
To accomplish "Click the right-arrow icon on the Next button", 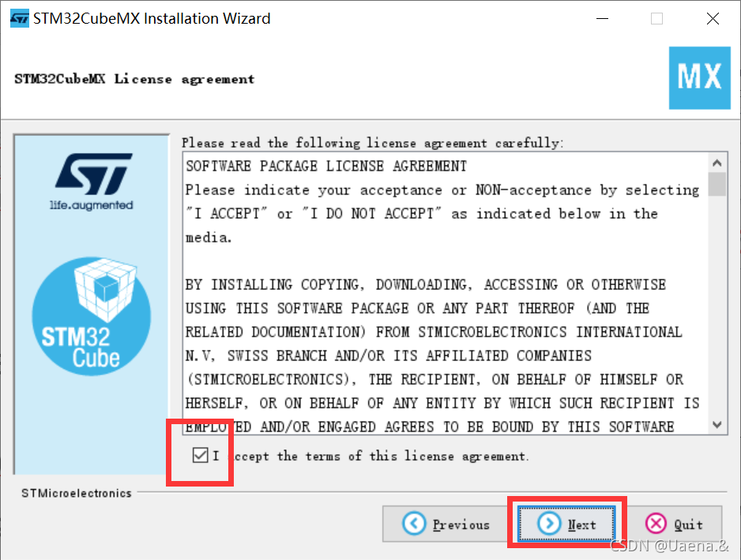I will pos(549,524).
